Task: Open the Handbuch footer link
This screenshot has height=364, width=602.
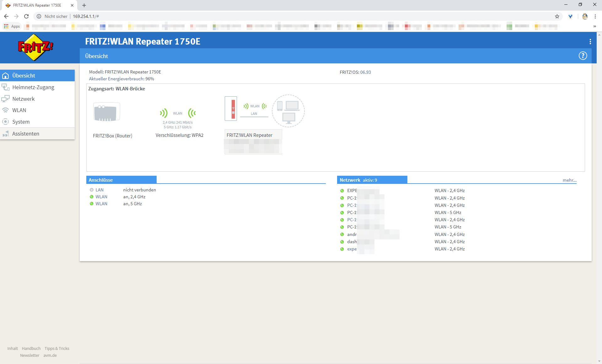Action: pyautogui.click(x=31, y=348)
